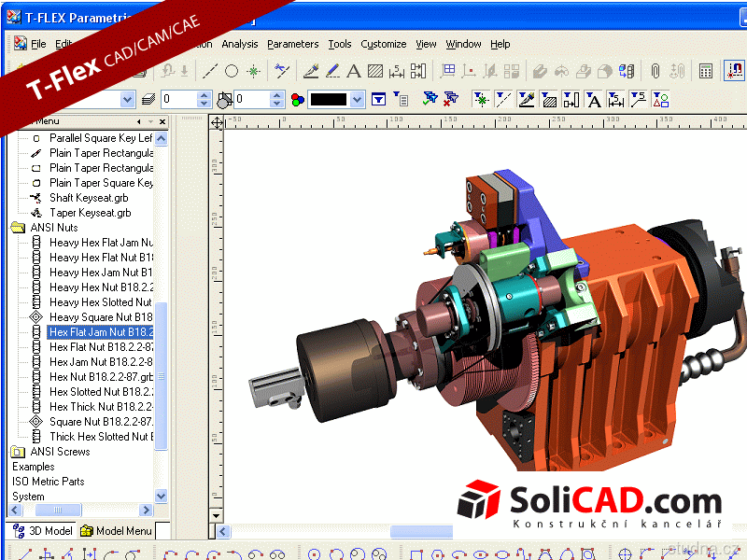Click model menu scroll up arrow
The image size is (747, 560).
coord(162,138)
